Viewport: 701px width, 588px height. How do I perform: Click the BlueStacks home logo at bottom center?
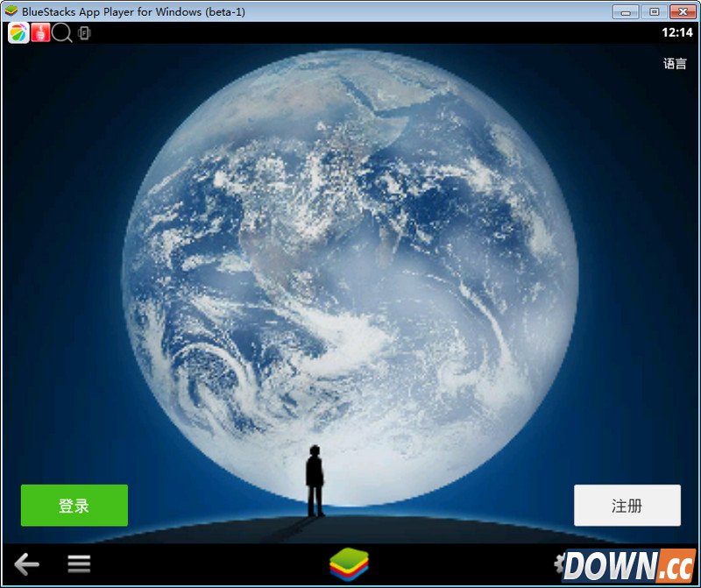point(350,563)
